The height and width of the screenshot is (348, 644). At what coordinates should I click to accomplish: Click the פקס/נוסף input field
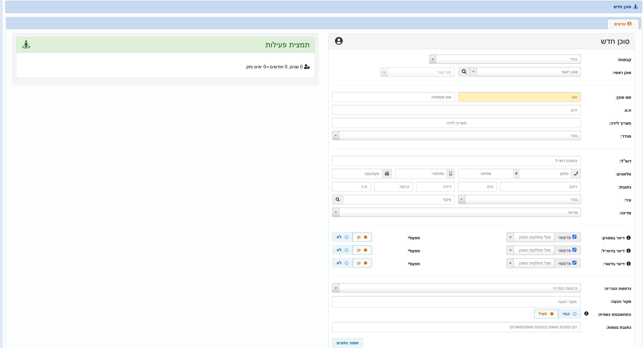point(357,174)
